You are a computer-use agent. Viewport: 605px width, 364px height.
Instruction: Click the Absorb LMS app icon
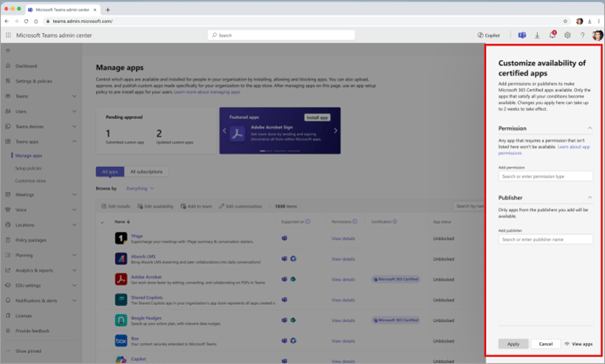click(x=121, y=259)
